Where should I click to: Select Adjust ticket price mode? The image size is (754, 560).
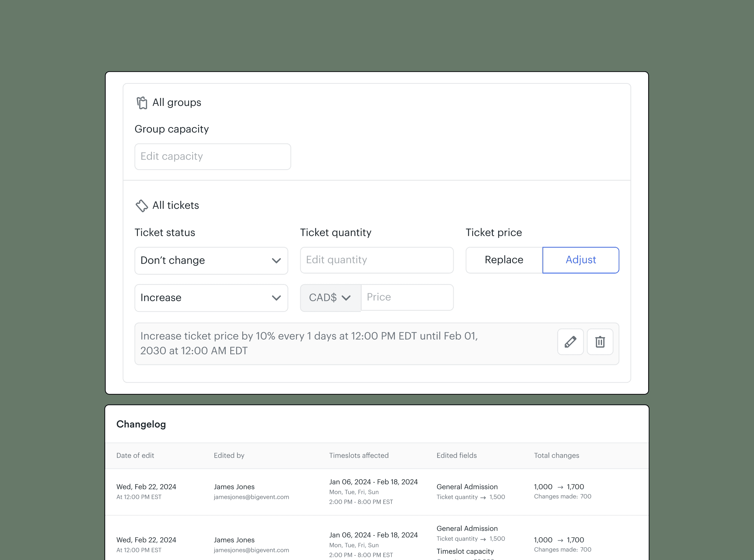click(581, 260)
